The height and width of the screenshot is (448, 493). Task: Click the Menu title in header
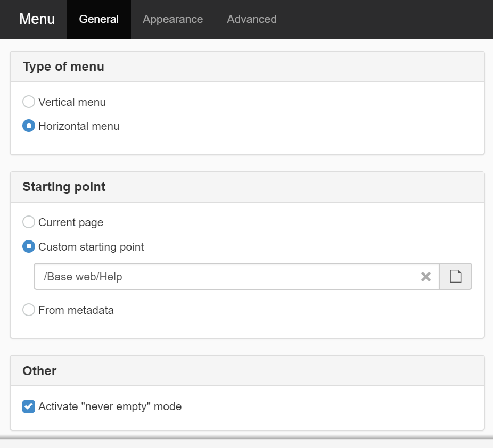[x=37, y=19]
